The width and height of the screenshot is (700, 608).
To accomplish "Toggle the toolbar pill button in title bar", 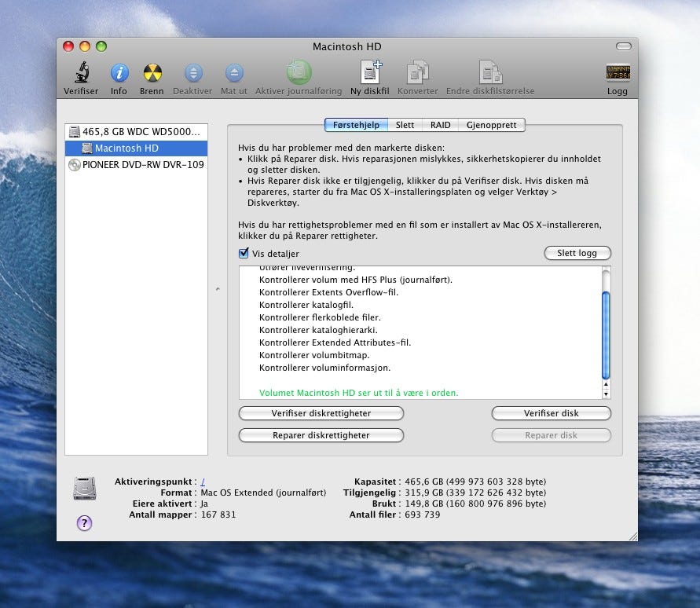I will point(623,46).
